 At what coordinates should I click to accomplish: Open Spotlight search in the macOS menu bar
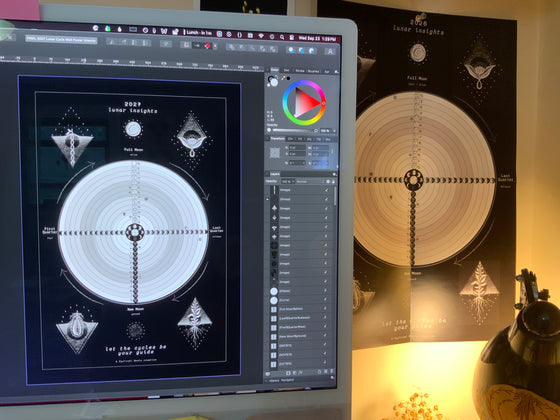tap(282, 37)
